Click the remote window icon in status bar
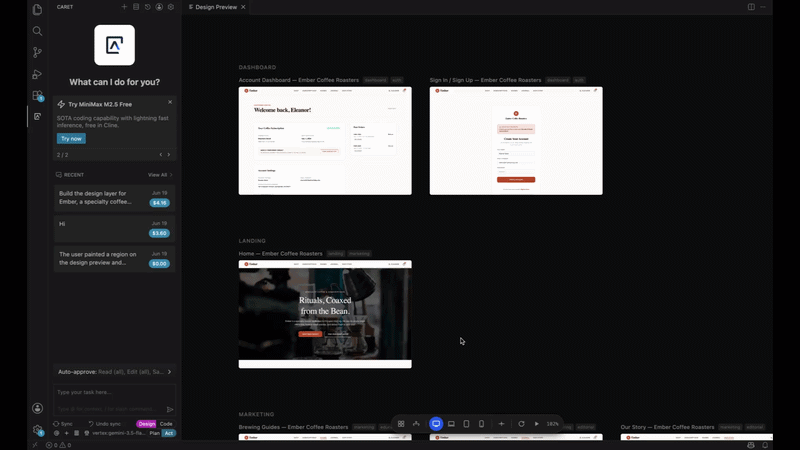This screenshot has height=450, width=800. (x=35, y=445)
